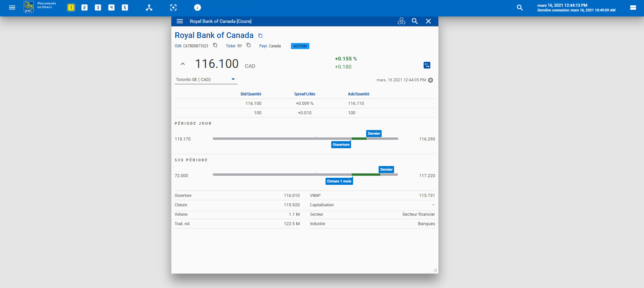Click the bid price 116.100 in the table
This screenshot has height=288, width=644.
point(253,104)
